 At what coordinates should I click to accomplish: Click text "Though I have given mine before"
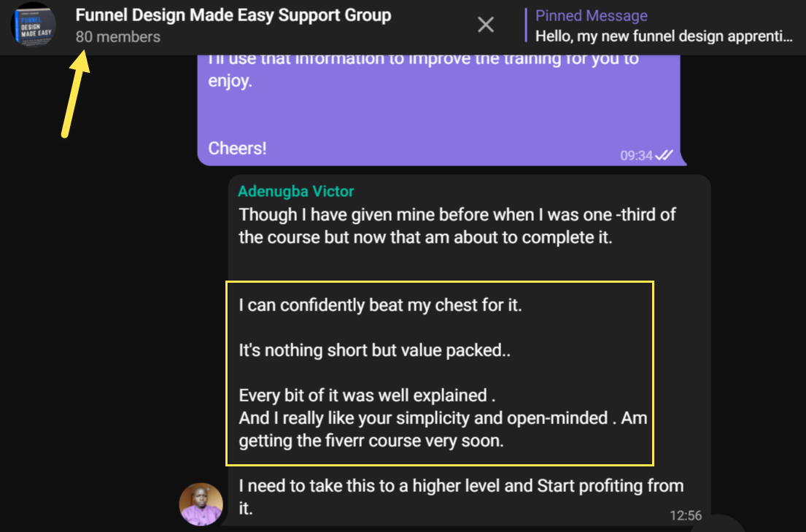[x=350, y=215]
